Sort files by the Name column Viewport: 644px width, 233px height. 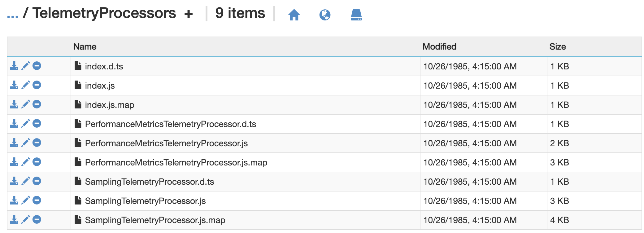point(85,46)
